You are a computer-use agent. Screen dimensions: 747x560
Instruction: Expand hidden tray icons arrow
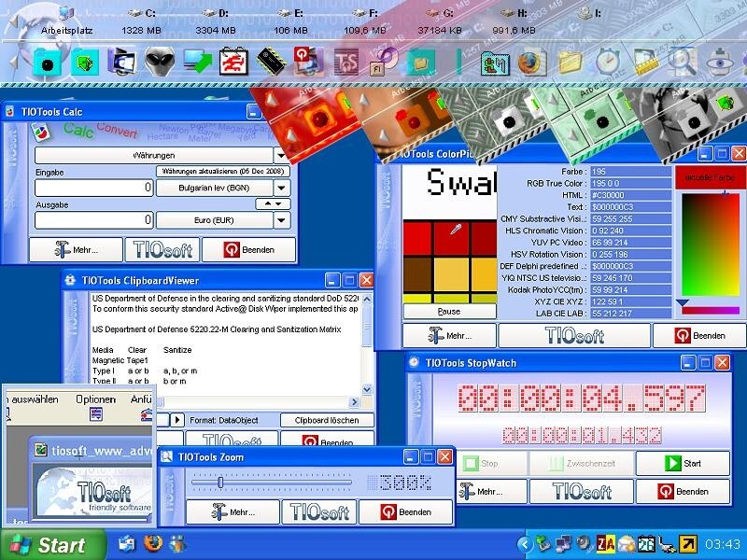tap(524, 544)
